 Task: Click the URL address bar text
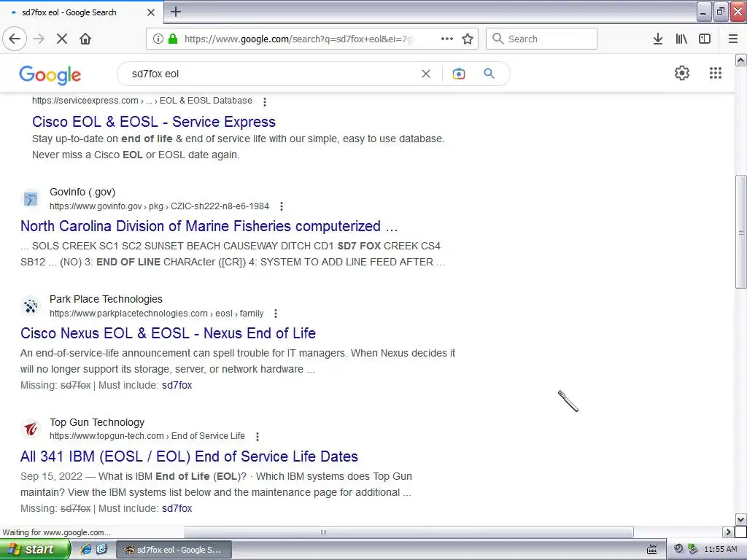[298, 39]
